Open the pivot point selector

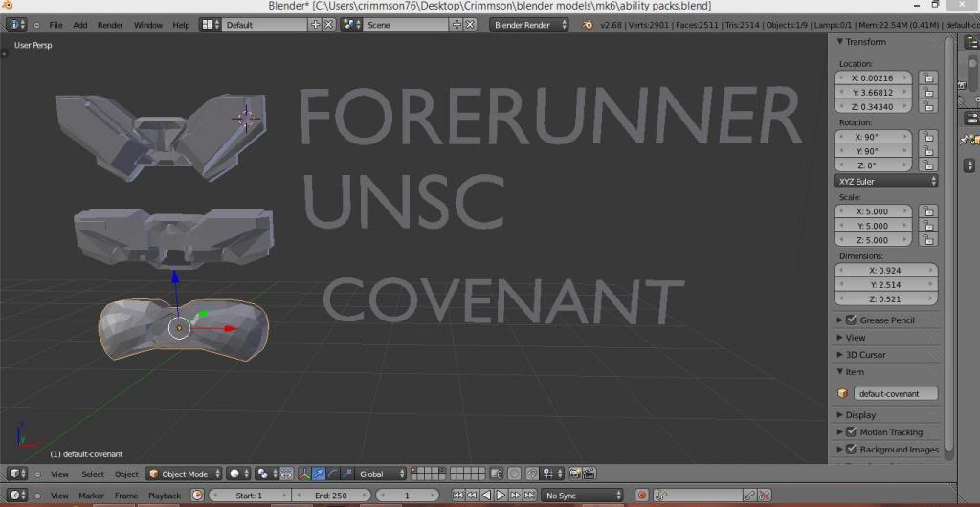pos(266,474)
